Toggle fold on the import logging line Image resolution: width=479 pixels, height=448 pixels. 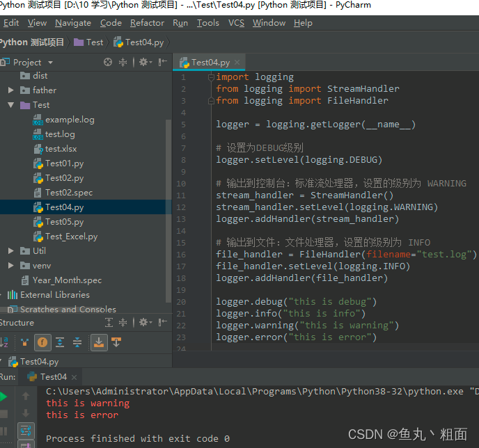(211, 77)
